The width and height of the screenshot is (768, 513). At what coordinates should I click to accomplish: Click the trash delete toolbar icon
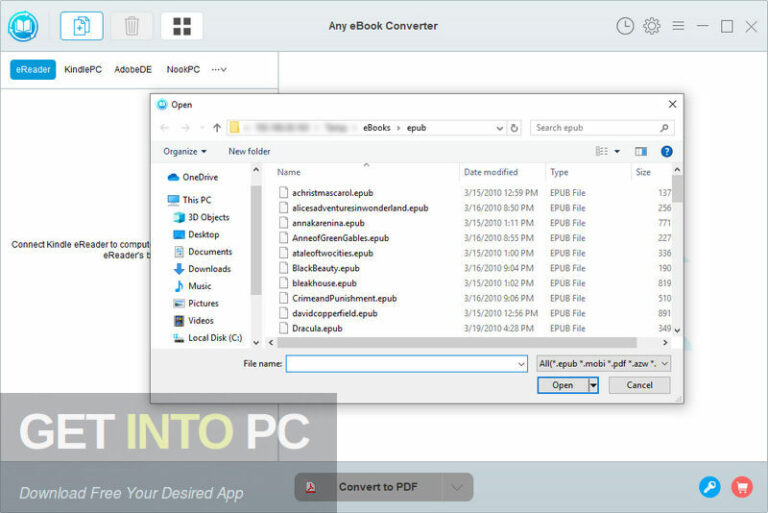click(x=131, y=26)
